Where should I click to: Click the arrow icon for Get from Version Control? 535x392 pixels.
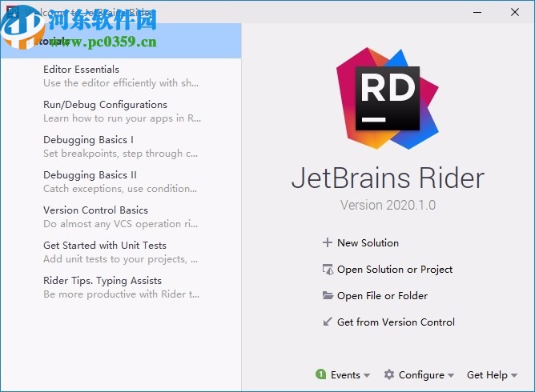[x=328, y=322]
